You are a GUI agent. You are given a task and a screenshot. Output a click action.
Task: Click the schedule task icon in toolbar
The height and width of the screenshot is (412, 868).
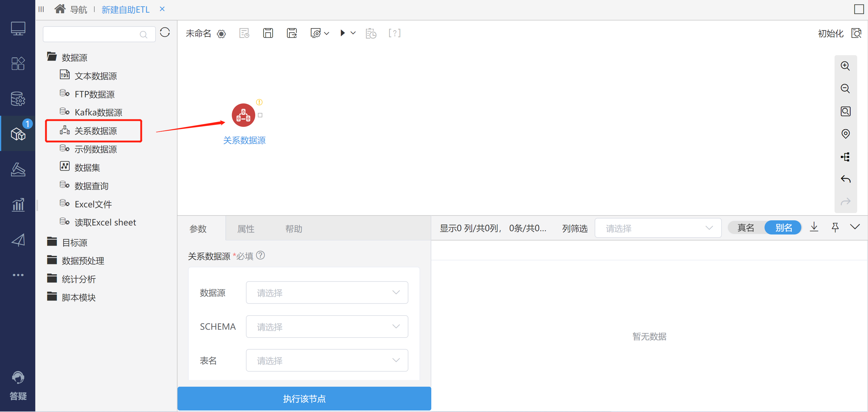click(x=371, y=33)
